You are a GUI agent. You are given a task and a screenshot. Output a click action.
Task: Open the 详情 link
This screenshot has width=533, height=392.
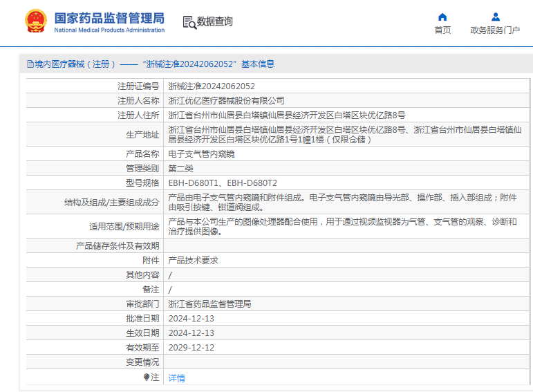[176, 378]
